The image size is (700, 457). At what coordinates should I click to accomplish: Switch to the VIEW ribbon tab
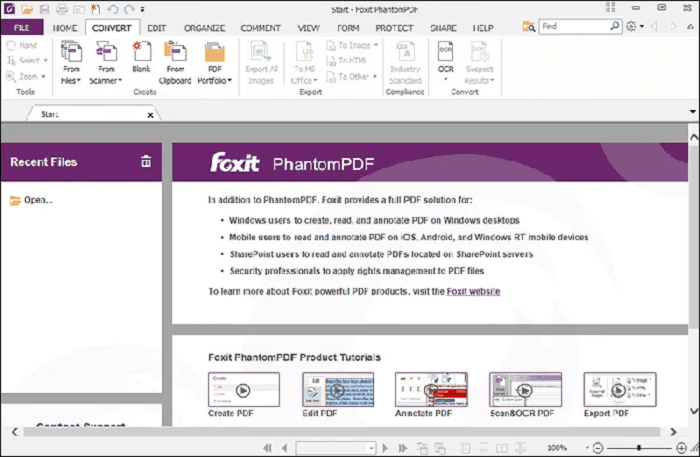308,28
